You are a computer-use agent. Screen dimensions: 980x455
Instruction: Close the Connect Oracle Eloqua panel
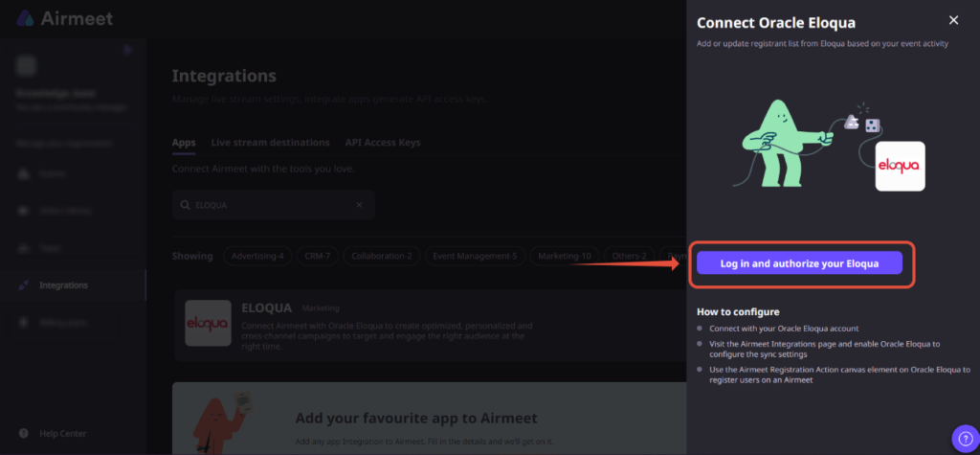953,20
